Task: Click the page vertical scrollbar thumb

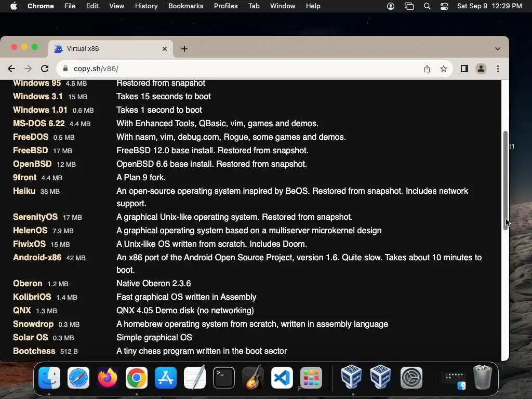Action: (505, 180)
